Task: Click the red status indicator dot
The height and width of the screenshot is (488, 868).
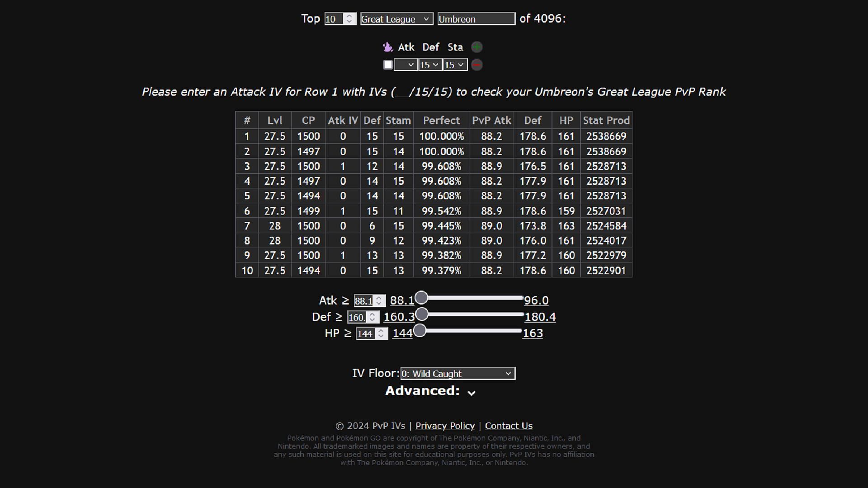Action: click(476, 64)
